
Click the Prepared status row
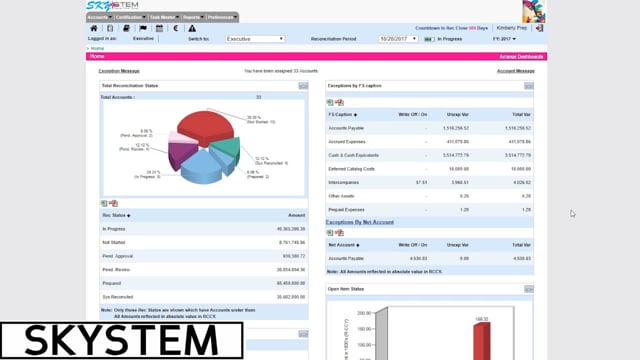[x=204, y=283]
